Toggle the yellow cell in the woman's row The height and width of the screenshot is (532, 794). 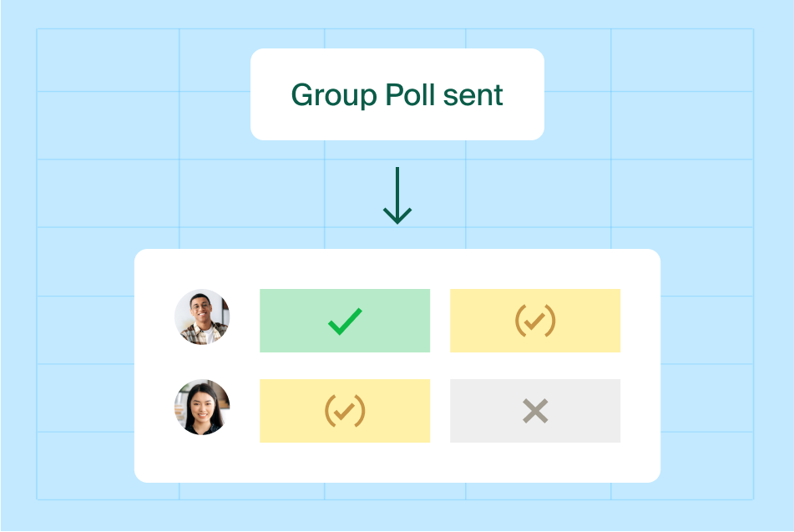pyautogui.click(x=345, y=411)
